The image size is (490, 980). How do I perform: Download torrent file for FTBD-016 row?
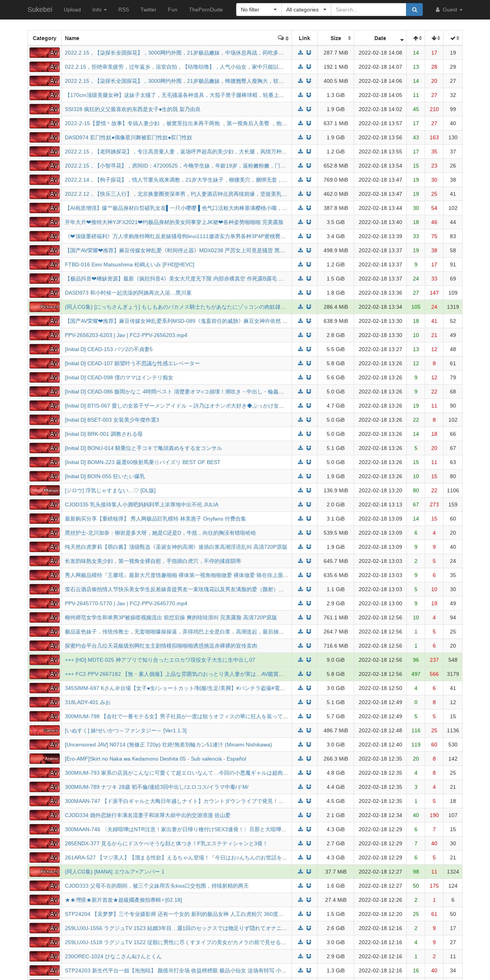300,264
